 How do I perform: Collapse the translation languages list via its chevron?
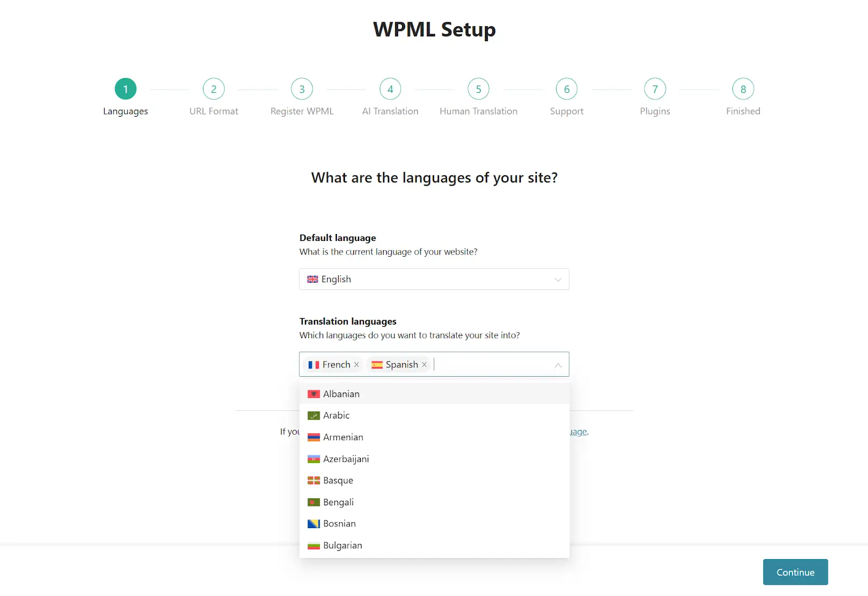[x=558, y=365]
